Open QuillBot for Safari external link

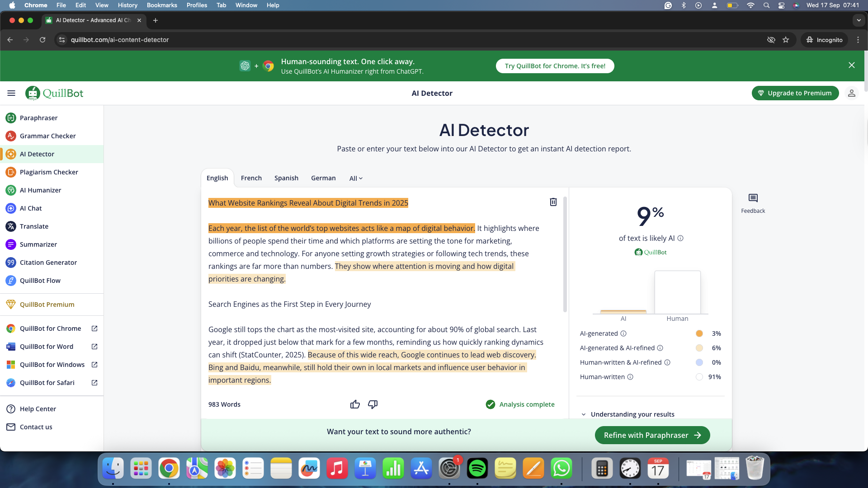(94, 383)
